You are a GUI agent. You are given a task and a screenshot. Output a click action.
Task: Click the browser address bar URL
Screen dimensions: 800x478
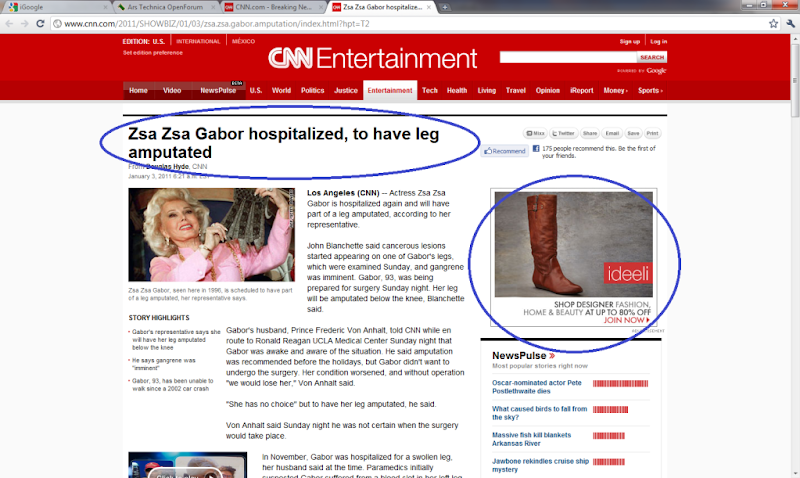(x=217, y=23)
